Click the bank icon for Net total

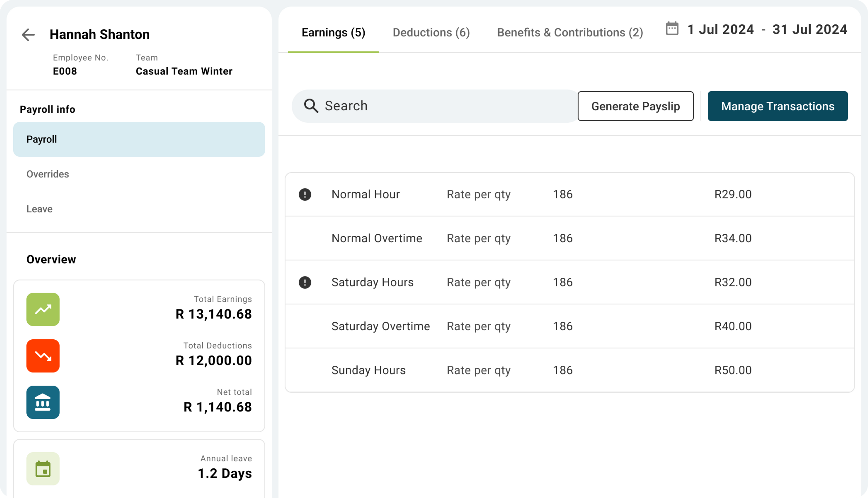click(43, 402)
